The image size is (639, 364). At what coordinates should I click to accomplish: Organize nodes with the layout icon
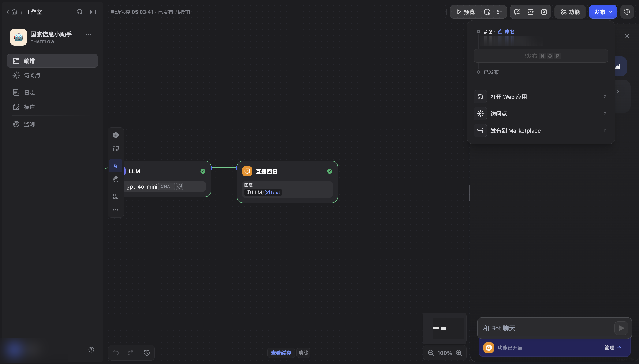coord(116,197)
